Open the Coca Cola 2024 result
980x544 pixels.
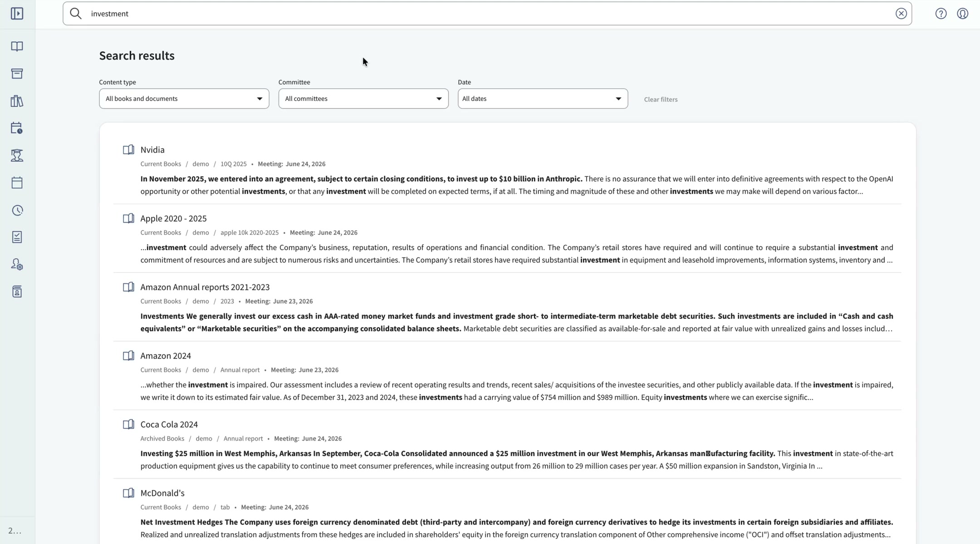pyautogui.click(x=169, y=424)
